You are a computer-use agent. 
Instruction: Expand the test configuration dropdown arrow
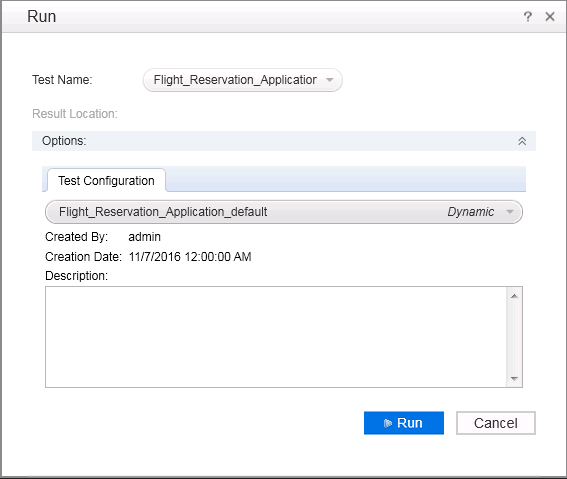tap(510, 212)
